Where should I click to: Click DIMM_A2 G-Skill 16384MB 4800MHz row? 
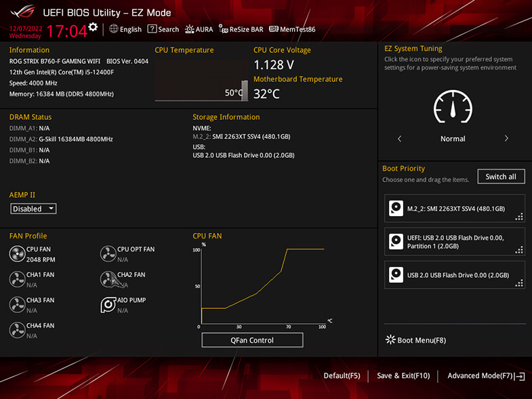click(61, 139)
